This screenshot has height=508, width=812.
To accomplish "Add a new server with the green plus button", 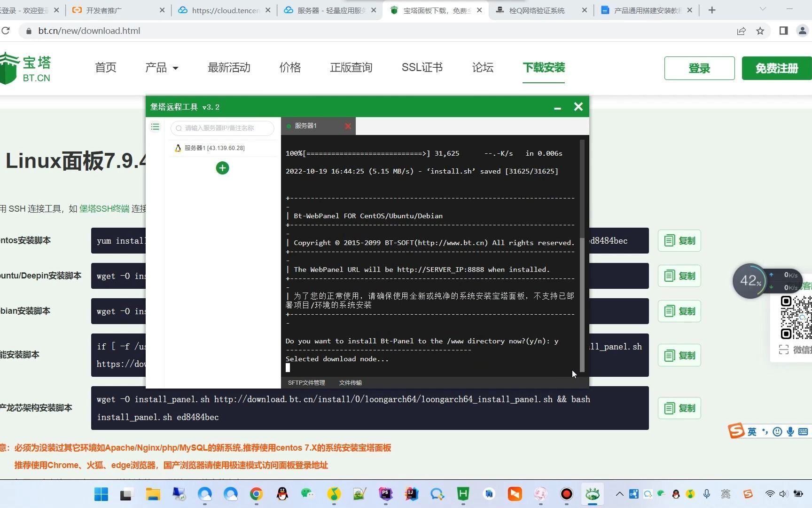I will pos(222,168).
